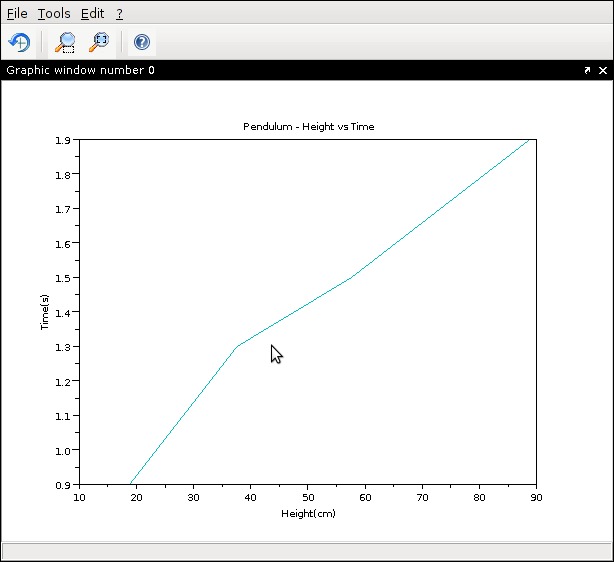This screenshot has width=614, height=562.
Task: Open the Edit menu
Action: pos(92,14)
